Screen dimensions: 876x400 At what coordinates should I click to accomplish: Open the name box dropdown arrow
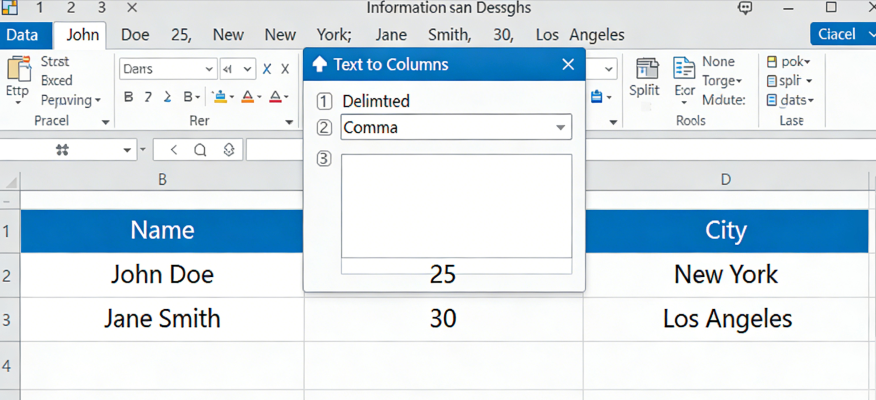click(x=128, y=150)
